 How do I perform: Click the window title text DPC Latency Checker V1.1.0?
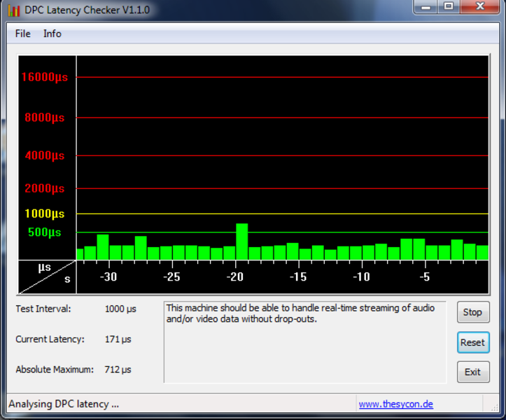pyautogui.click(x=87, y=10)
